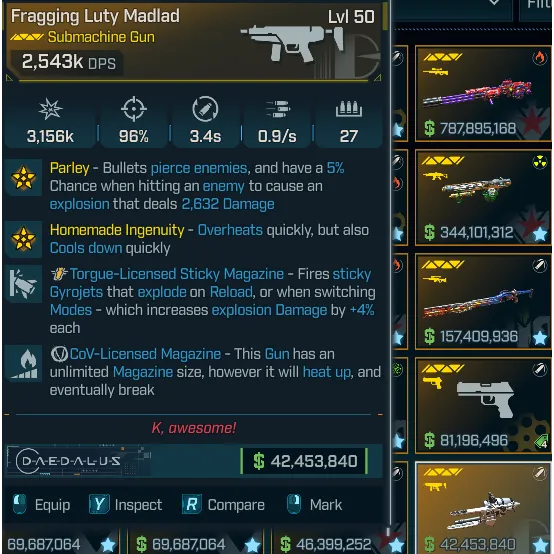Select the radiation weapon priced 344,101,312
This screenshot has height=554, width=554.
point(483,198)
